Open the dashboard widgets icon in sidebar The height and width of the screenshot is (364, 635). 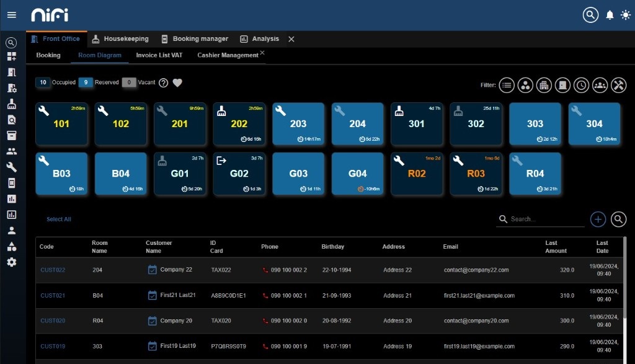tap(11, 56)
